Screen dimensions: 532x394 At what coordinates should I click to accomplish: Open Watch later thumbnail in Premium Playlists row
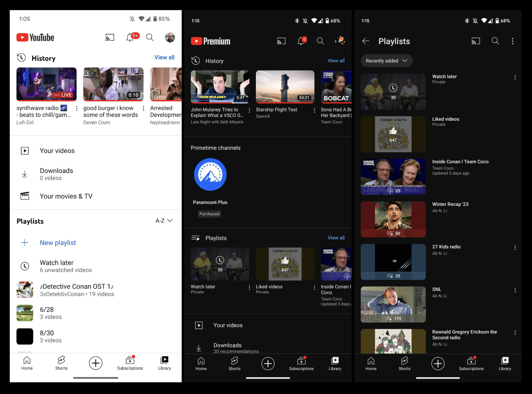tap(220, 264)
